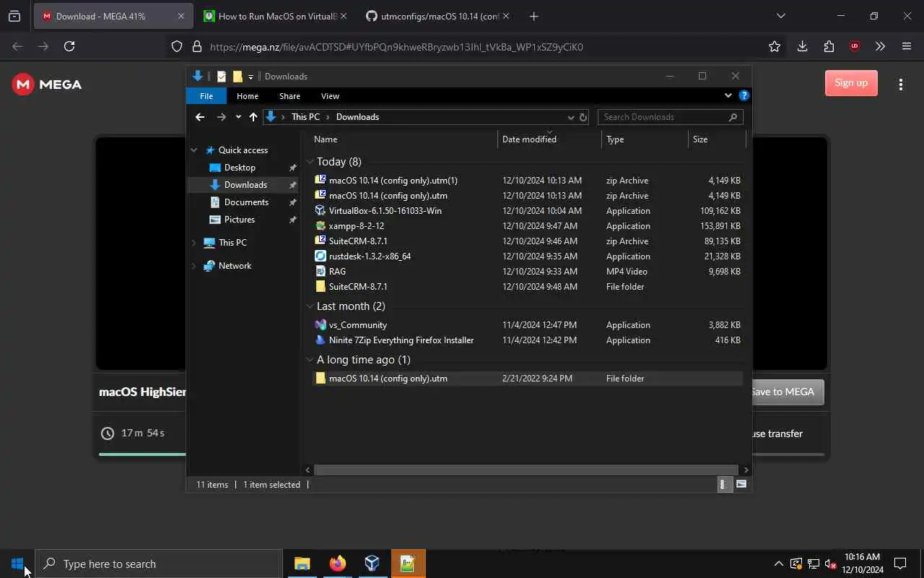Viewport: 924px width, 578px height.
Task: Open the View ribbon tab
Action: (x=330, y=96)
